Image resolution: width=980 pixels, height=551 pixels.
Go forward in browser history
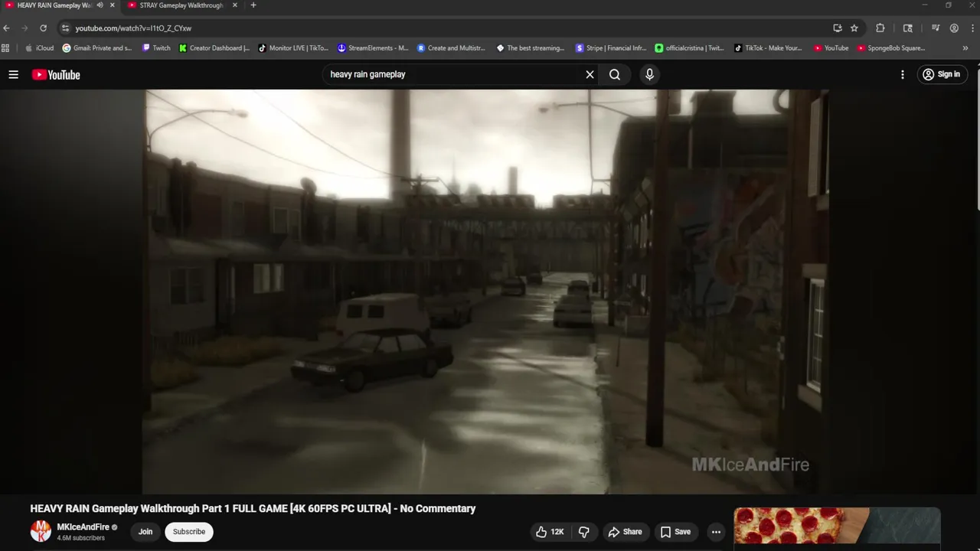tap(24, 28)
